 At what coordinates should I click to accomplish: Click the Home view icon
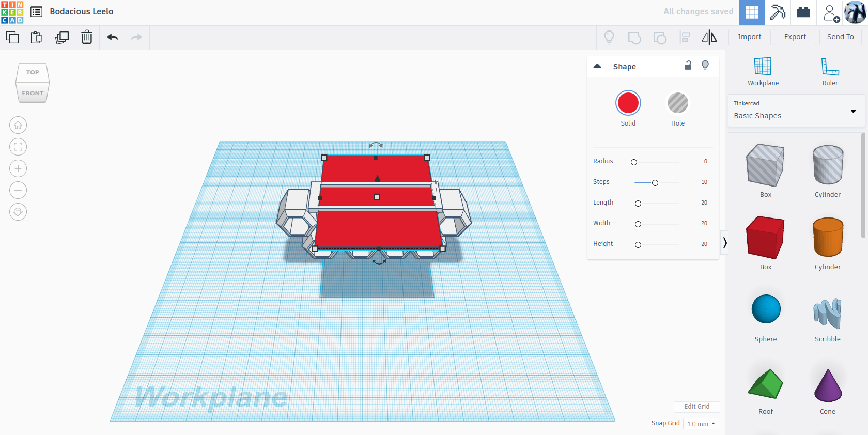tap(18, 125)
